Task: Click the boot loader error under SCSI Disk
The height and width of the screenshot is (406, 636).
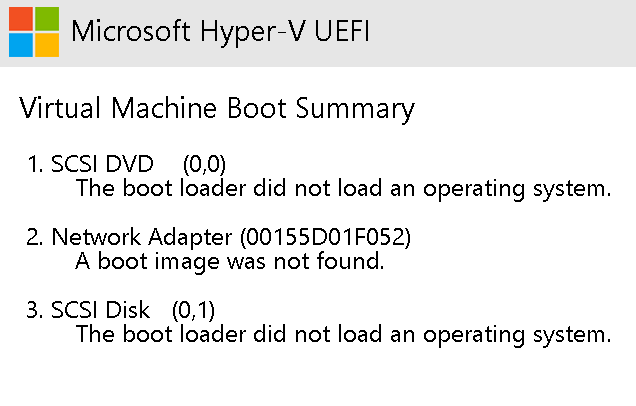Action: [x=343, y=333]
